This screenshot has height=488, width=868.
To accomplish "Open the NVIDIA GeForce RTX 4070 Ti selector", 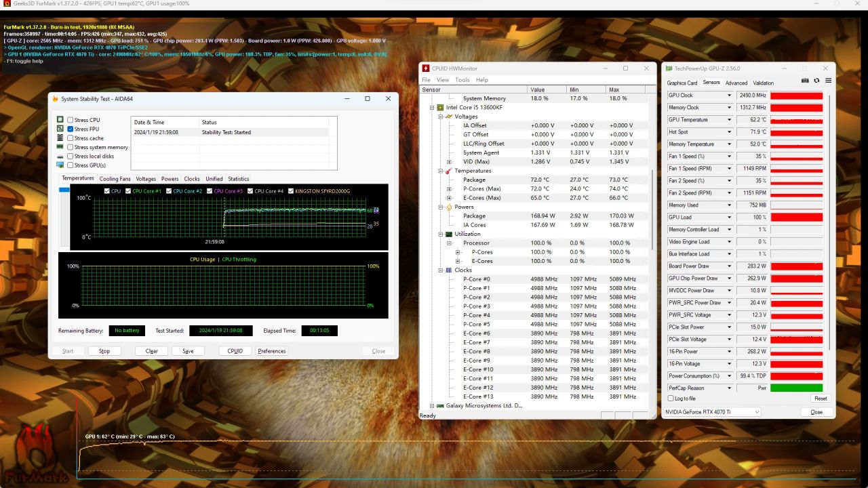I will point(712,412).
